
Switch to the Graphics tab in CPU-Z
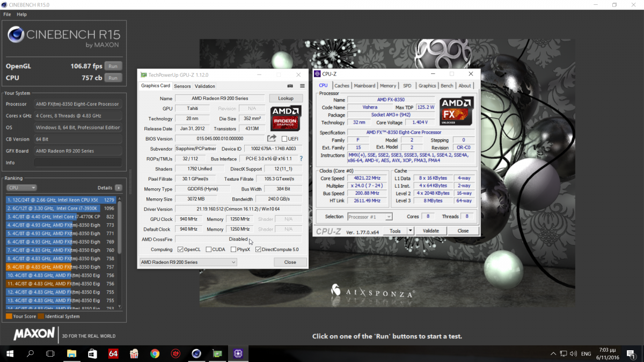427,86
